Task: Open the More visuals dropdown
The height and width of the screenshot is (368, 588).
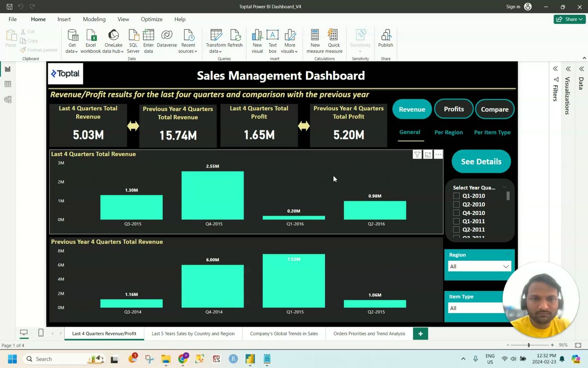Action: pos(290,41)
